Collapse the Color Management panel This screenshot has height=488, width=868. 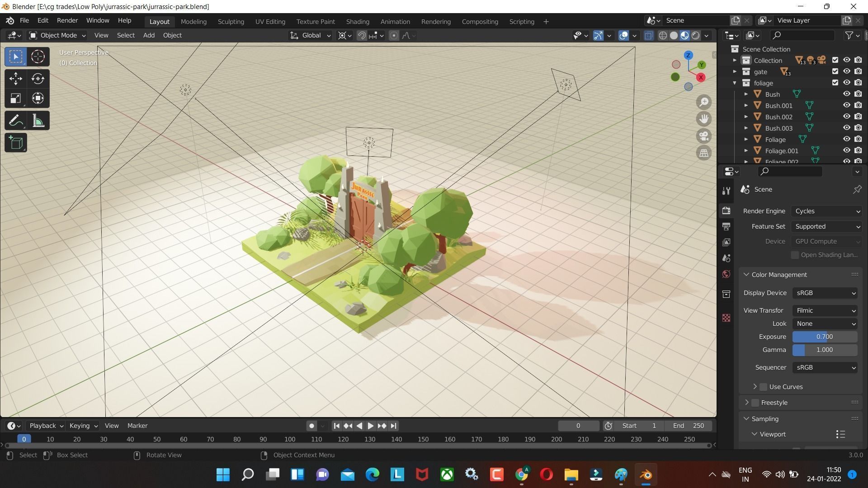point(746,275)
